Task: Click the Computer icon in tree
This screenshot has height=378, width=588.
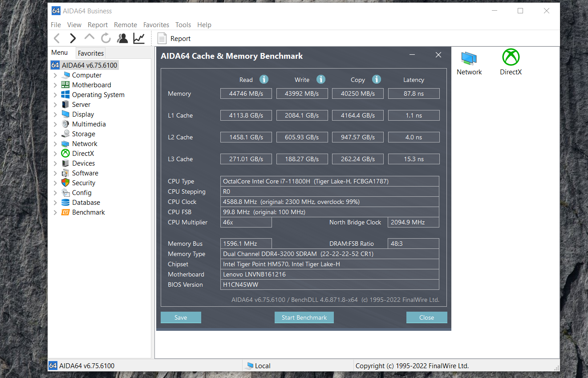Action: click(65, 75)
